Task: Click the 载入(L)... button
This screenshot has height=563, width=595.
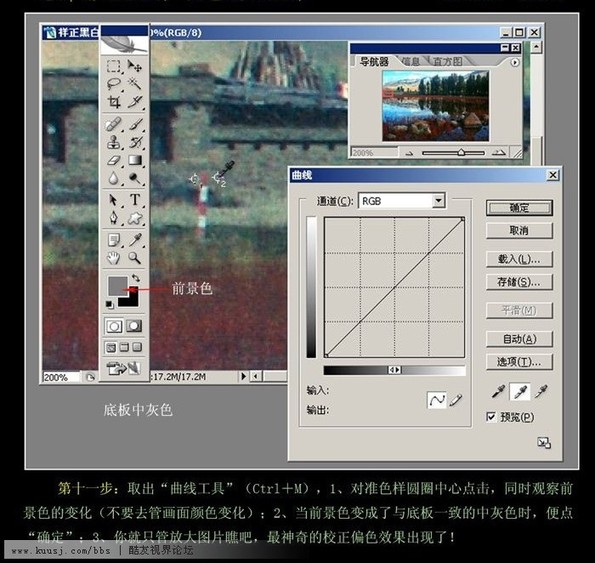Action: (519, 259)
